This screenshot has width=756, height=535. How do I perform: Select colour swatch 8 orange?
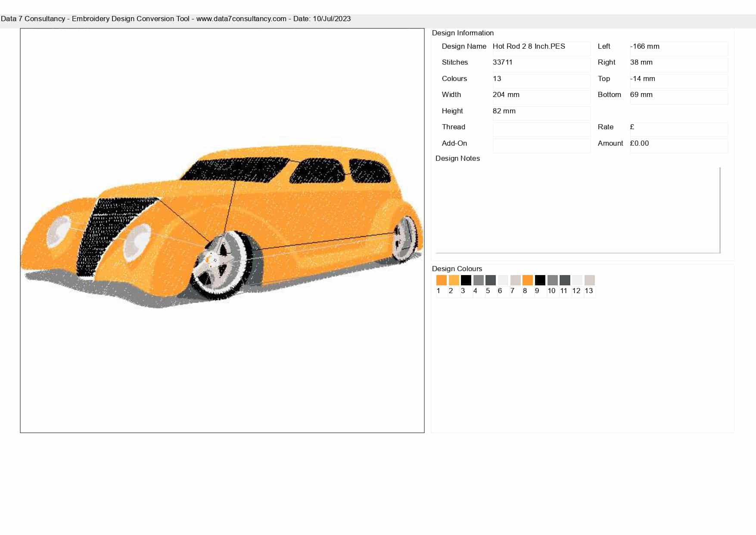tap(527, 280)
